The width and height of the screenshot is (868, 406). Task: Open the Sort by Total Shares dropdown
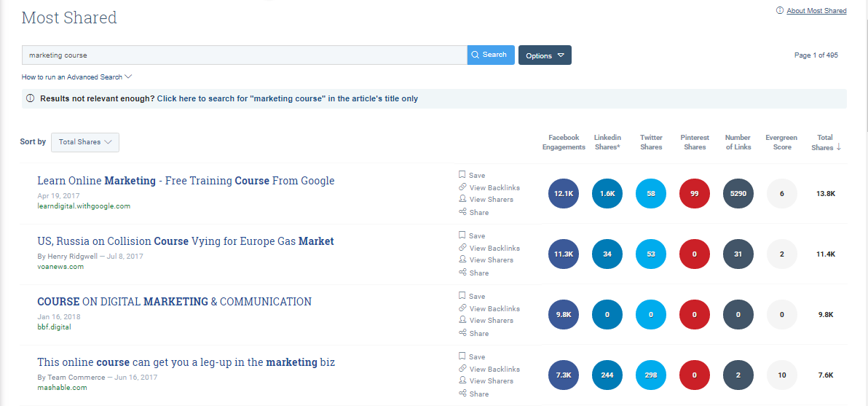[85, 142]
